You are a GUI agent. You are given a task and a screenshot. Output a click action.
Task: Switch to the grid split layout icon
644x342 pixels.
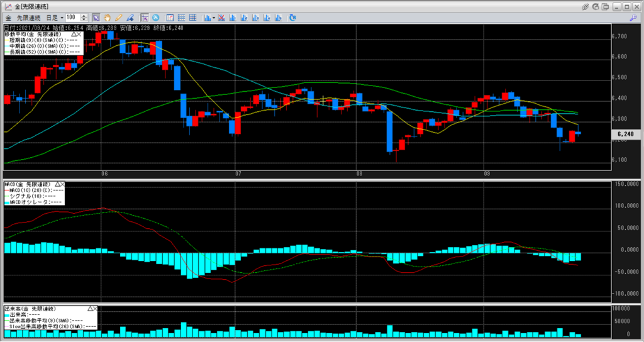pyautogui.click(x=192, y=18)
